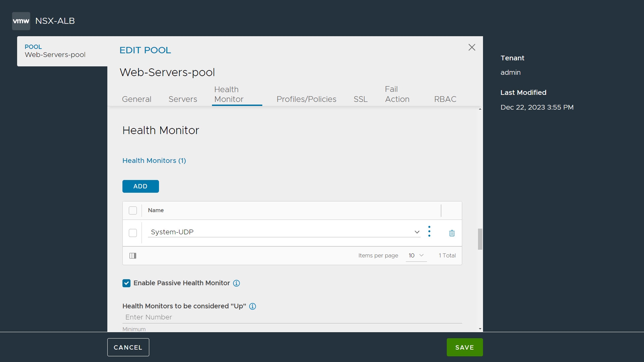644x362 pixels.
Task: Click the column toggle icon in table footer
Action: click(133, 256)
